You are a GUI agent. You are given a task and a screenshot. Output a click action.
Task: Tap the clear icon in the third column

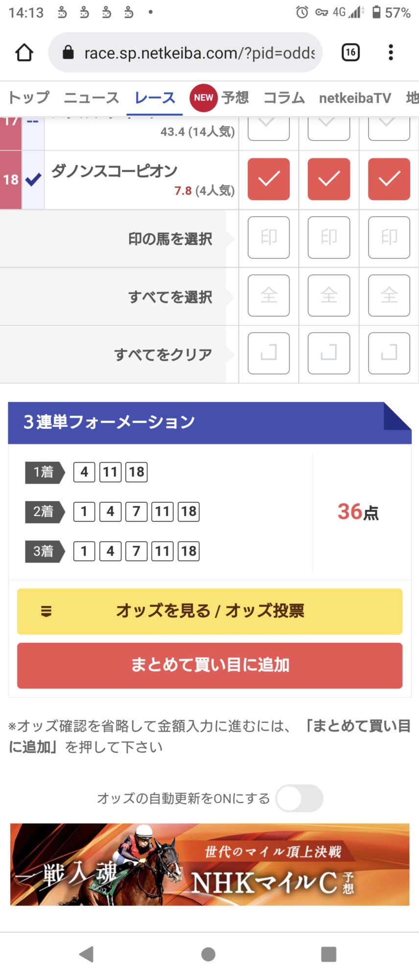click(x=389, y=353)
